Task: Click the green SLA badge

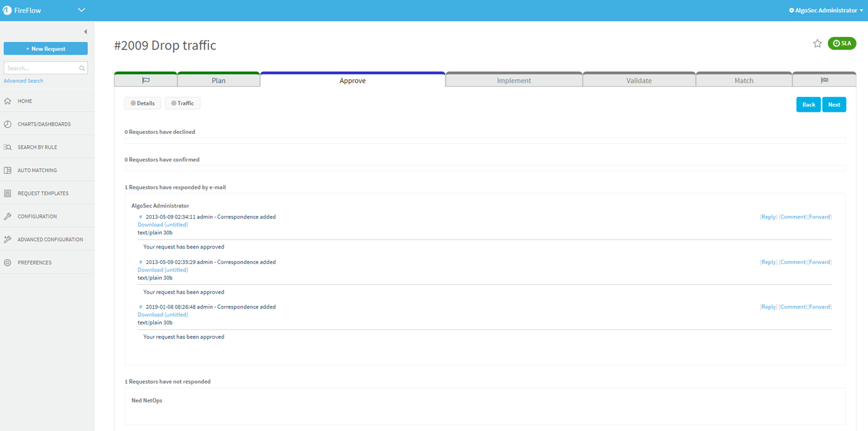Action: click(842, 44)
